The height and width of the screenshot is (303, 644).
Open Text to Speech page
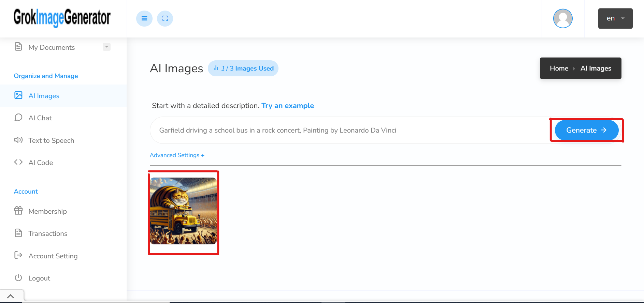tap(51, 140)
